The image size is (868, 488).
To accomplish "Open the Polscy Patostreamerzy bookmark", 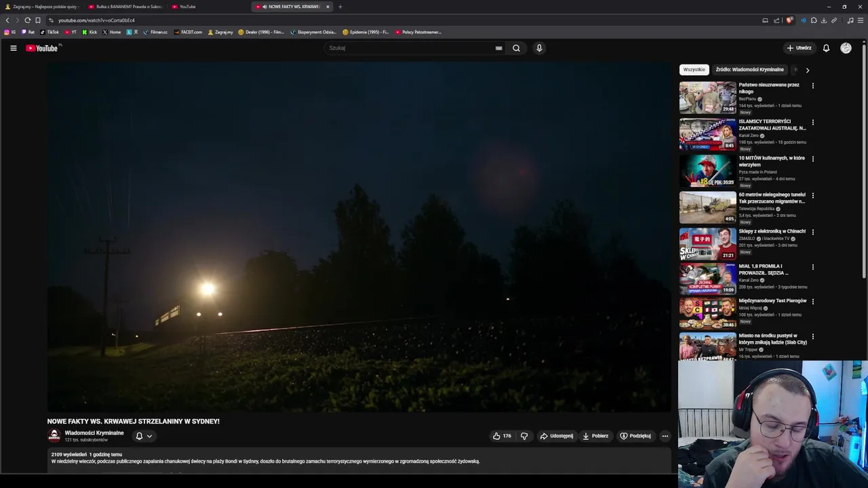I will (x=418, y=32).
